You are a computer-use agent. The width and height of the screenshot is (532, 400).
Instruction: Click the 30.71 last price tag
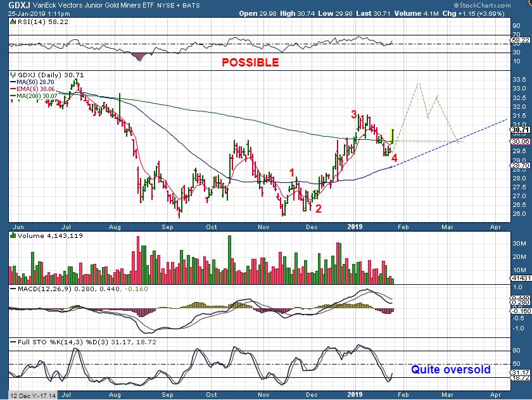click(x=521, y=130)
